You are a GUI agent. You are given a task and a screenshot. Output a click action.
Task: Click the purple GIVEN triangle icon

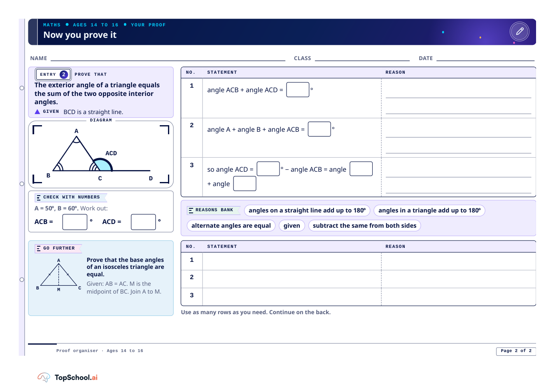pos(37,112)
